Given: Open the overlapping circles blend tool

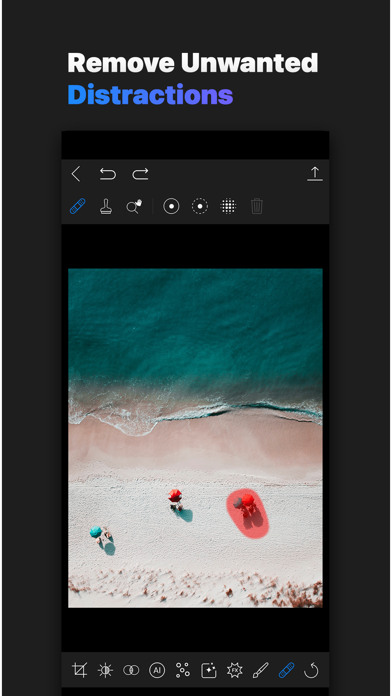Looking at the screenshot, I should click(131, 670).
